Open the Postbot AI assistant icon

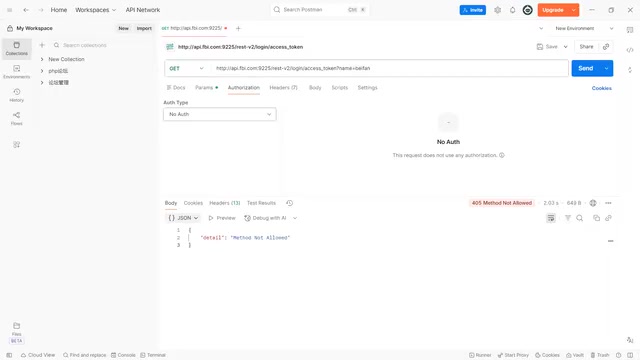click(630, 340)
